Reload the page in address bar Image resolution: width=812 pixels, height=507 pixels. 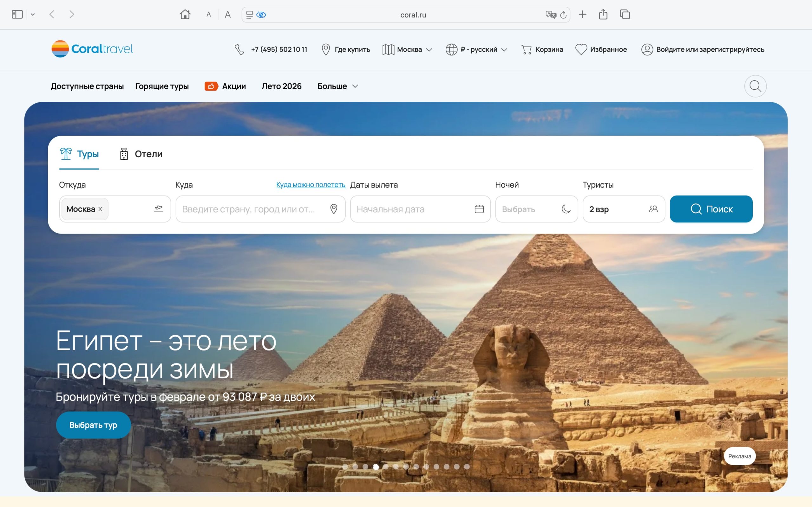tap(563, 15)
